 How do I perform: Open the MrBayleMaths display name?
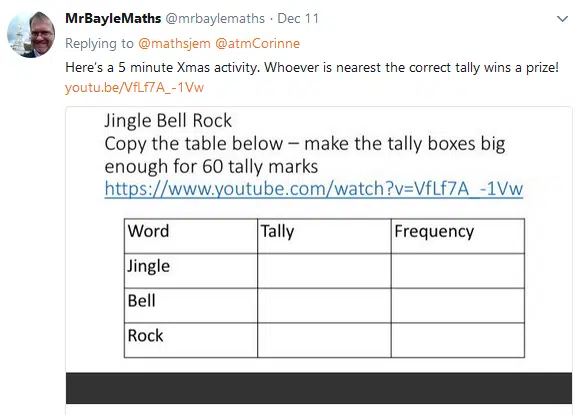pyautogui.click(x=113, y=18)
